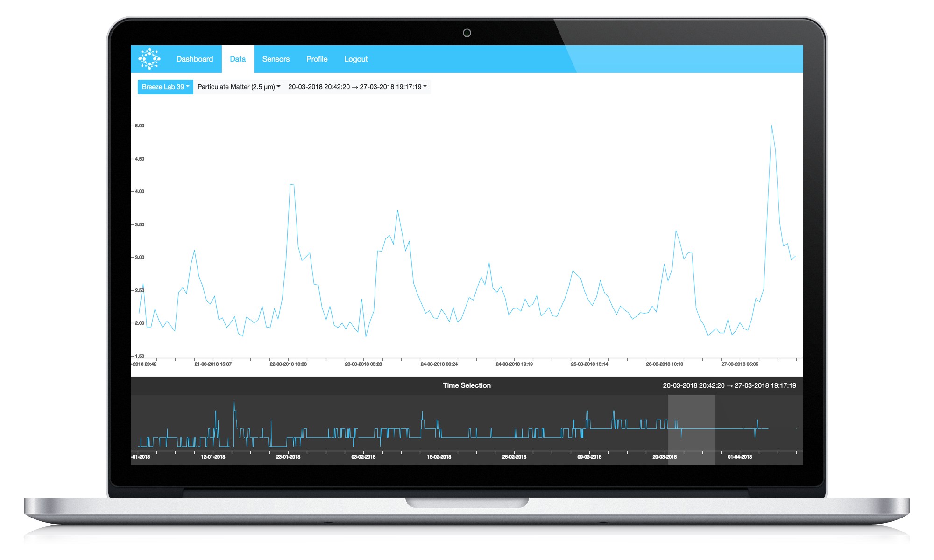The height and width of the screenshot is (560, 934).
Task: Click the Logout link
Action: [x=356, y=59]
